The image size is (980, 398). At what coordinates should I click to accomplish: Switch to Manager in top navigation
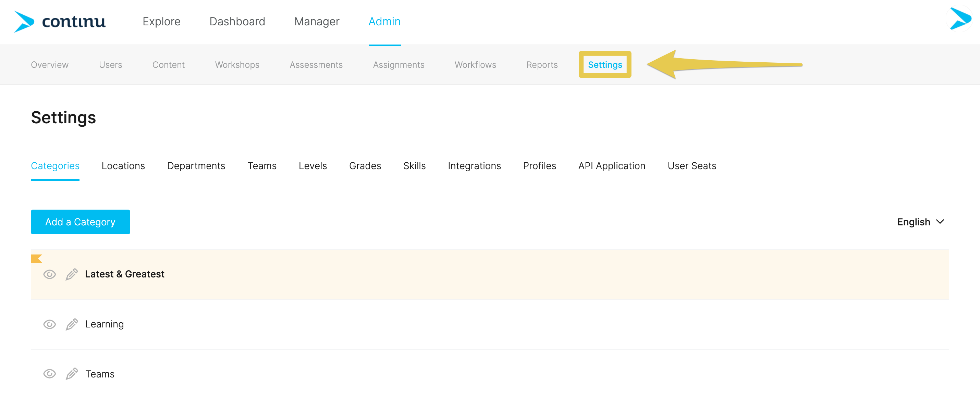pyautogui.click(x=317, y=22)
